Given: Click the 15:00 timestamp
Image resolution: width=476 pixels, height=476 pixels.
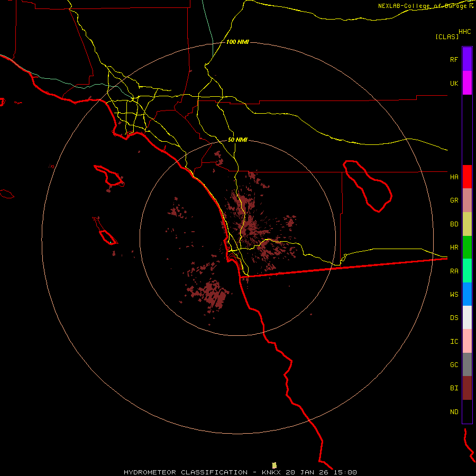Looking at the screenshot, I should point(345,472).
